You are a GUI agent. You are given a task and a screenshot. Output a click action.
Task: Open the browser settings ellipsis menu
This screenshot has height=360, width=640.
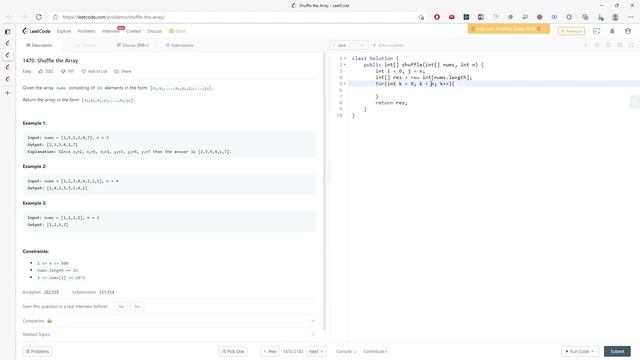point(631,17)
